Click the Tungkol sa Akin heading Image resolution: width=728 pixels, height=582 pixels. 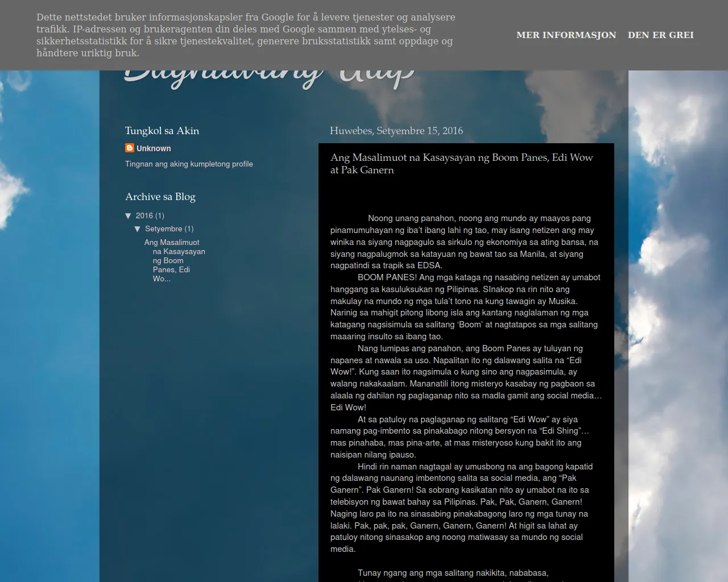point(162,131)
